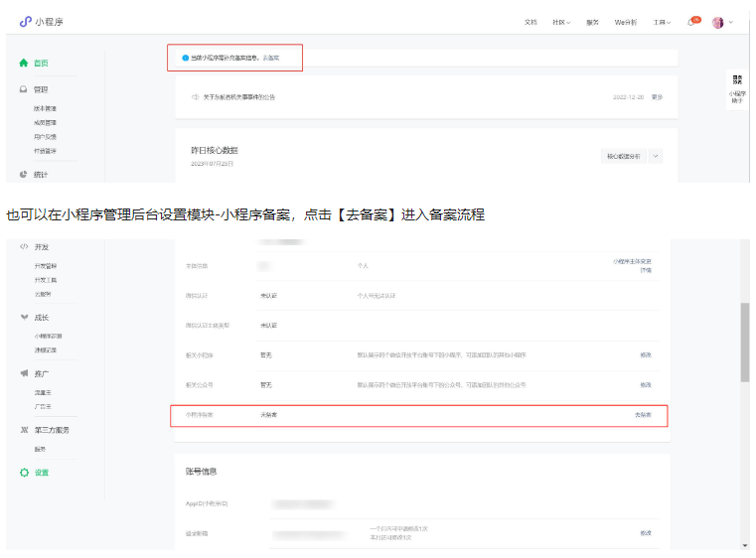Open 流量主 in the sidebar

click(43, 393)
